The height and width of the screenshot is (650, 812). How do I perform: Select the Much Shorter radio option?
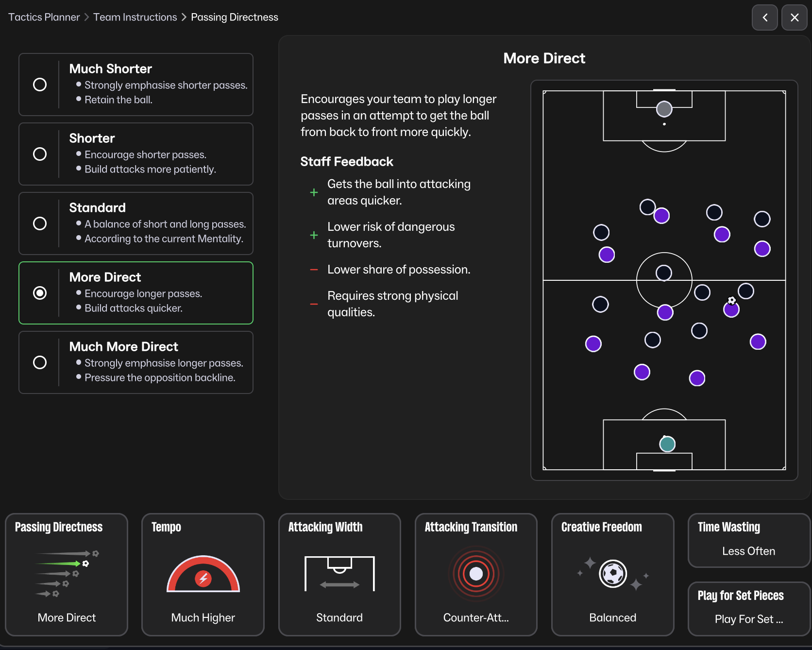[x=40, y=85]
